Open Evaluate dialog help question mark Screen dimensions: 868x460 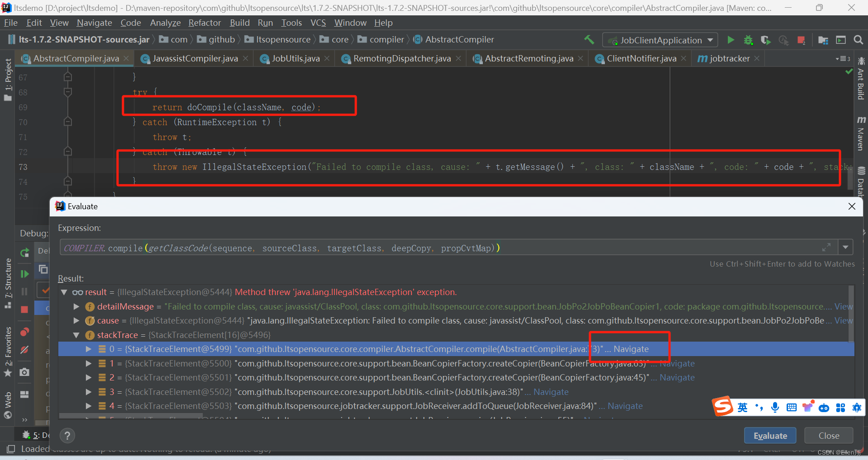67,436
